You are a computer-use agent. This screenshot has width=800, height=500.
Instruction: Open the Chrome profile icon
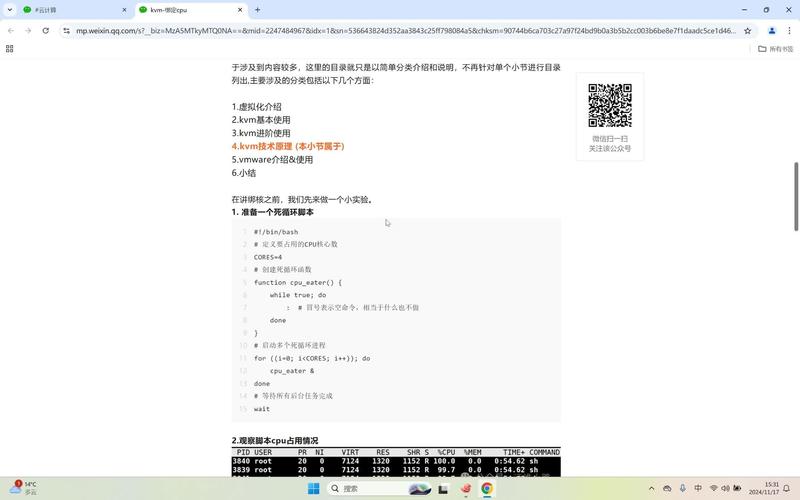click(x=772, y=31)
